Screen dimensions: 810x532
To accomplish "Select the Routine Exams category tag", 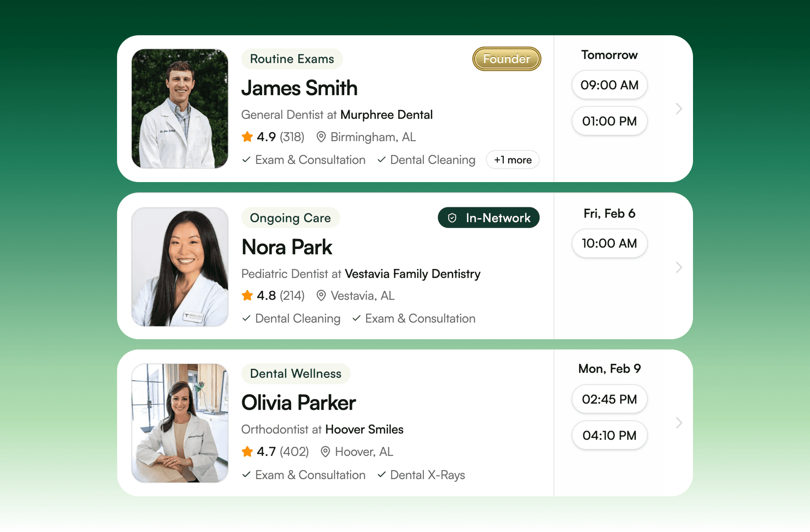I will point(292,59).
